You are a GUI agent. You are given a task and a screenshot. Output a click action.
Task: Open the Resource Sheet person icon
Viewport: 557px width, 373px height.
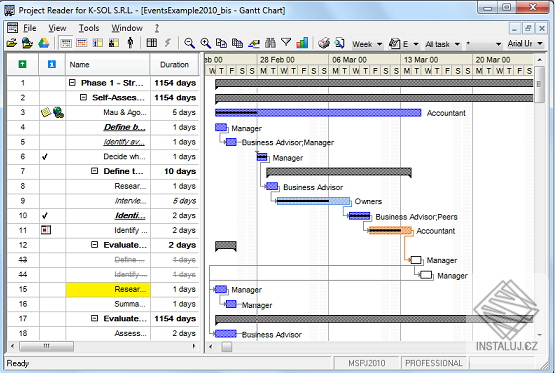(x=130, y=43)
